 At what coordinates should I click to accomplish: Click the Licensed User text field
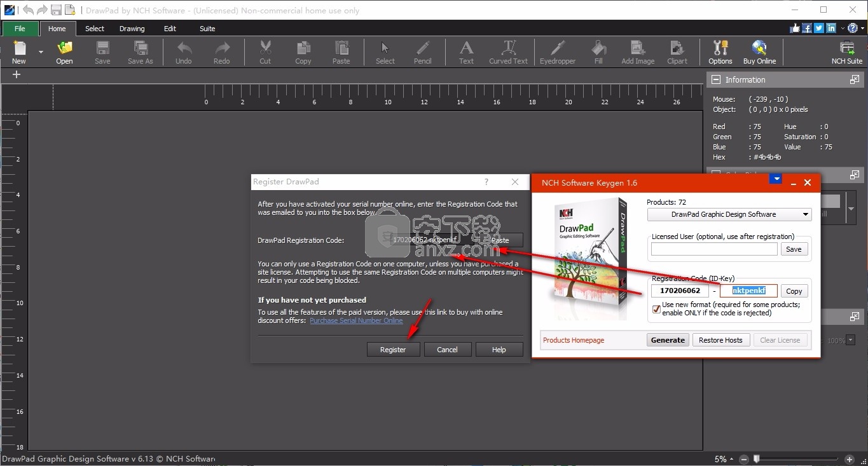(714, 249)
